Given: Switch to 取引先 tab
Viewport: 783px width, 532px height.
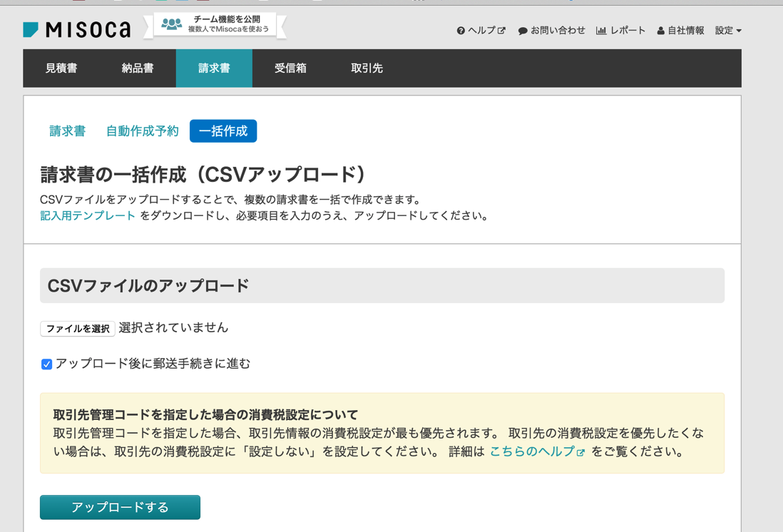Looking at the screenshot, I should [367, 68].
